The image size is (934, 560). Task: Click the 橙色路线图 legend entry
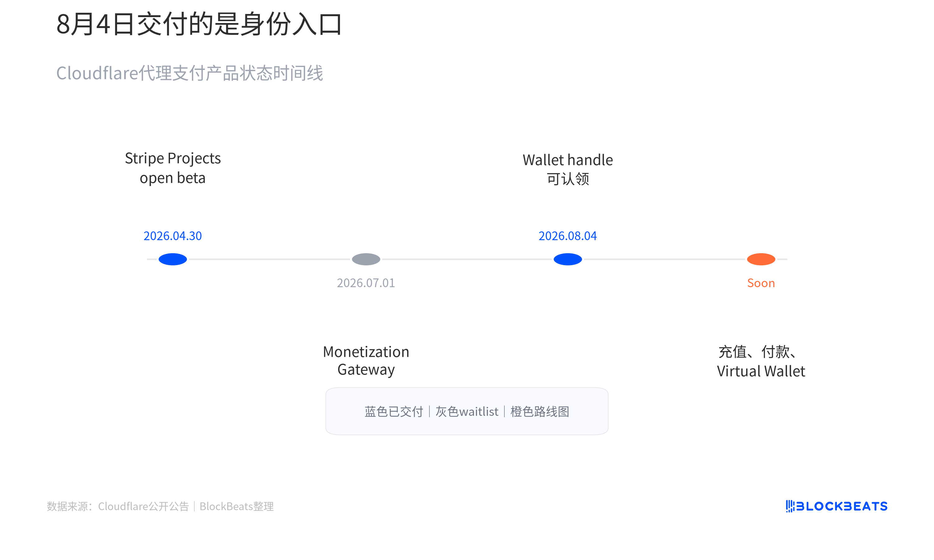coord(540,411)
